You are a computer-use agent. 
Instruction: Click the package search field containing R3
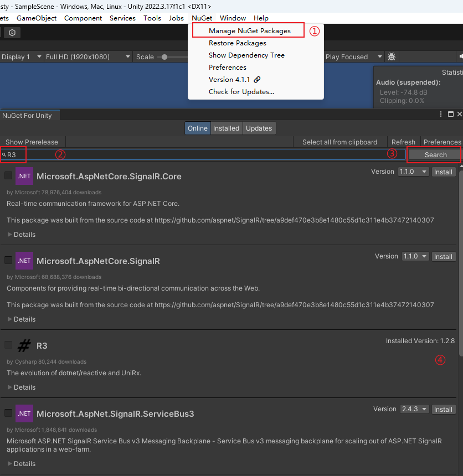(x=203, y=155)
